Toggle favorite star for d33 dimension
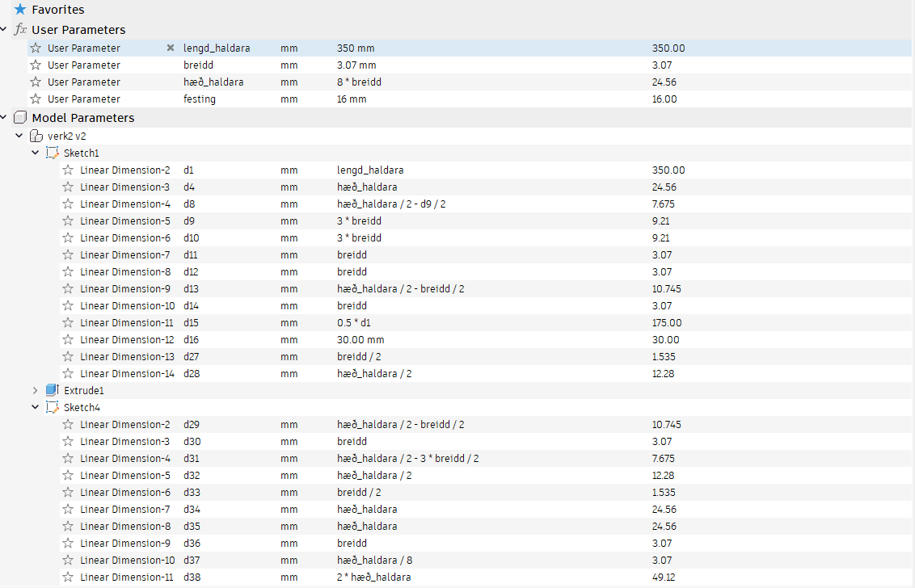Viewport: 915px width, 588px height. 68,492
